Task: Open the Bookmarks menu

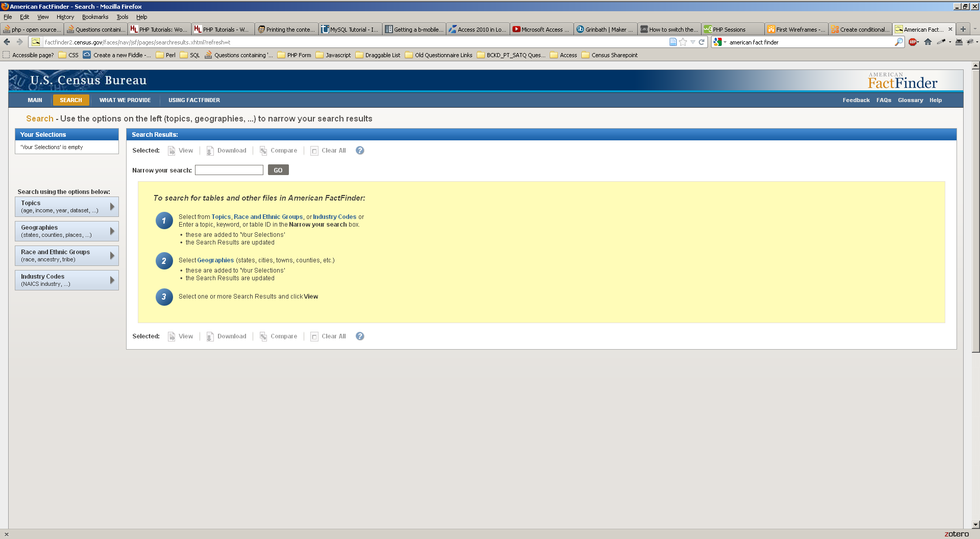Action: tap(95, 17)
